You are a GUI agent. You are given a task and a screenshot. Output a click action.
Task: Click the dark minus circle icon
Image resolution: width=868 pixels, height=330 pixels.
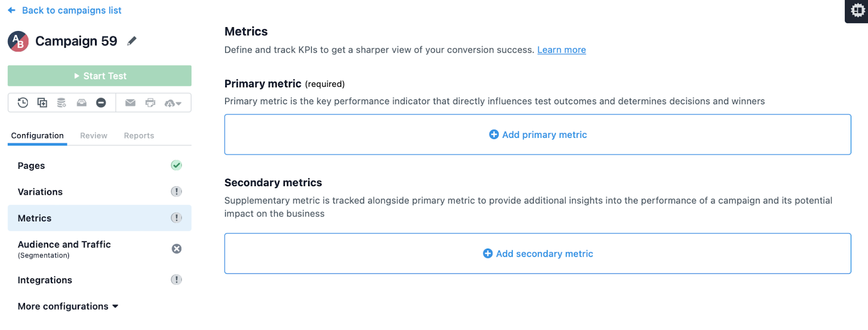click(101, 103)
